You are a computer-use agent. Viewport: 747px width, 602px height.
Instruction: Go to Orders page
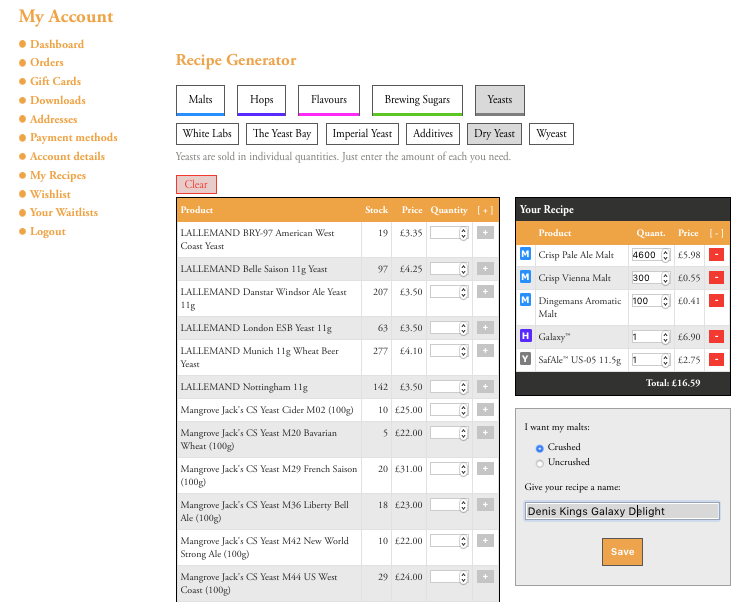47,62
